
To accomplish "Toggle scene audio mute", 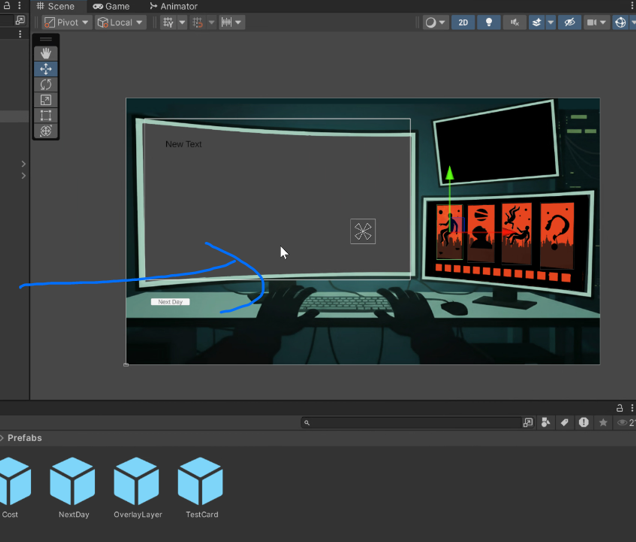I will pyautogui.click(x=515, y=22).
